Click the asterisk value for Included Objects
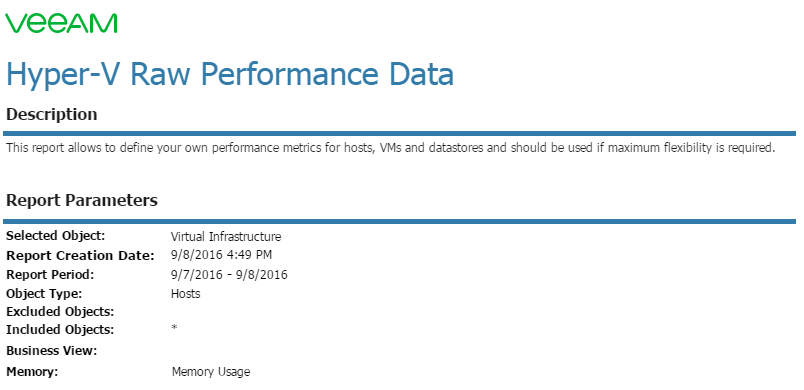Viewport: 804px width, 390px height. (x=174, y=327)
